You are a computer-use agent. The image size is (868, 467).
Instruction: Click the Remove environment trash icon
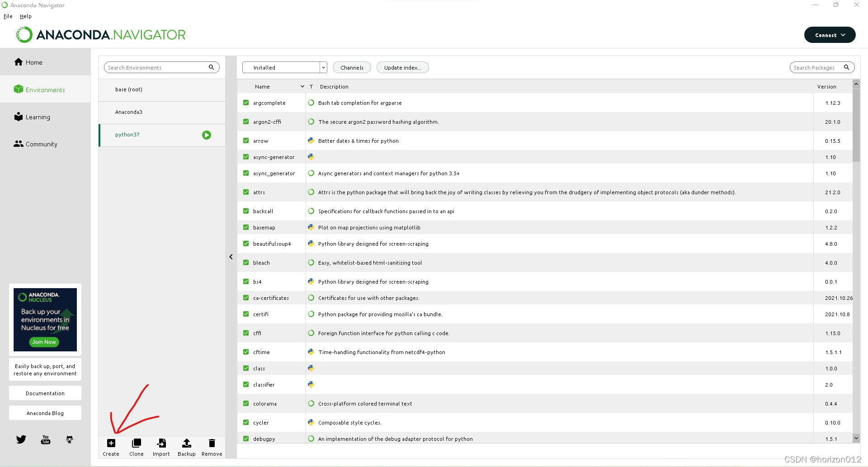click(212, 443)
